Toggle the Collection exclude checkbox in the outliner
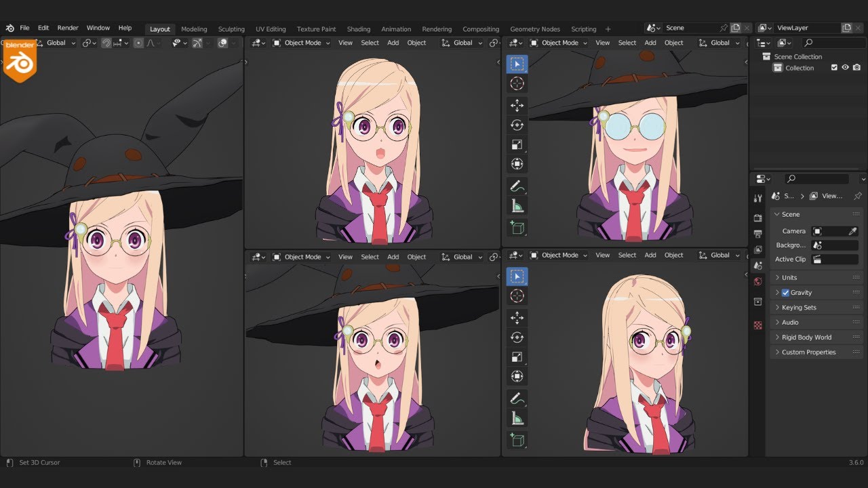 (x=834, y=68)
